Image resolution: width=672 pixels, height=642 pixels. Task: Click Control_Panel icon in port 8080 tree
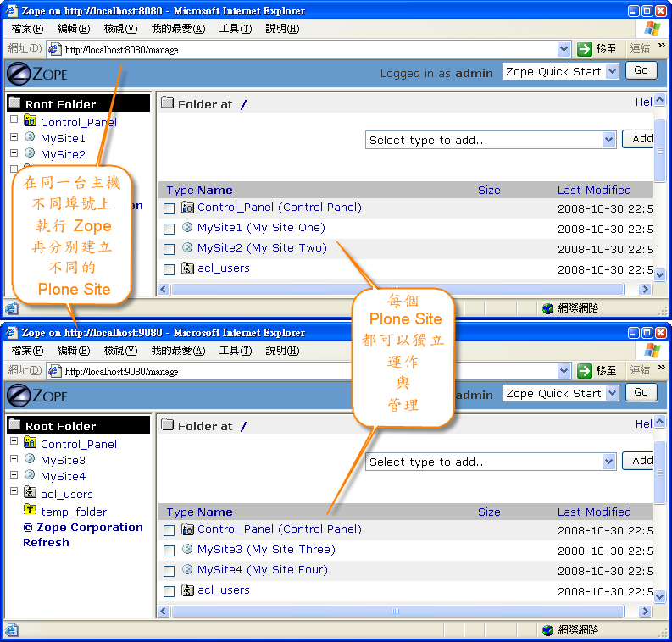30,120
